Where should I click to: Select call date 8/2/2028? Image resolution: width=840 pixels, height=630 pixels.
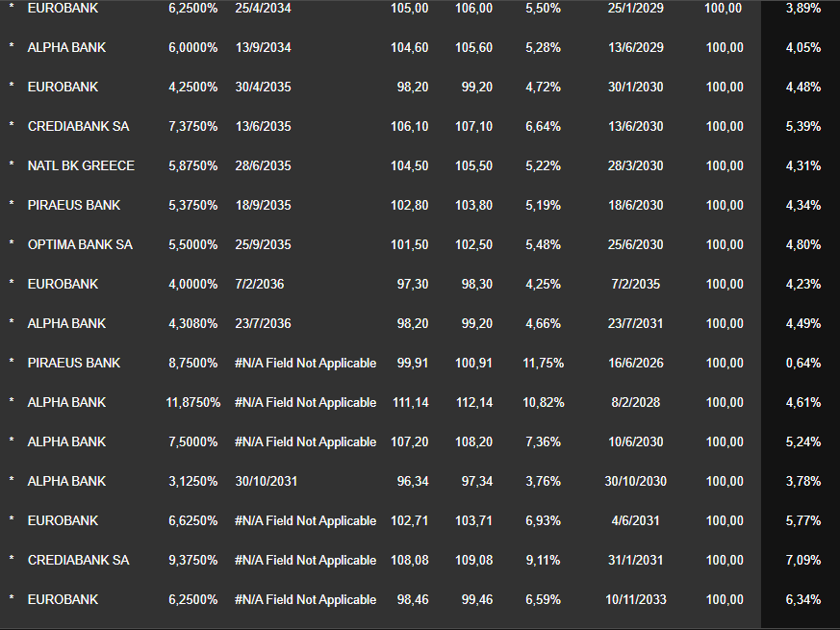[x=636, y=402]
